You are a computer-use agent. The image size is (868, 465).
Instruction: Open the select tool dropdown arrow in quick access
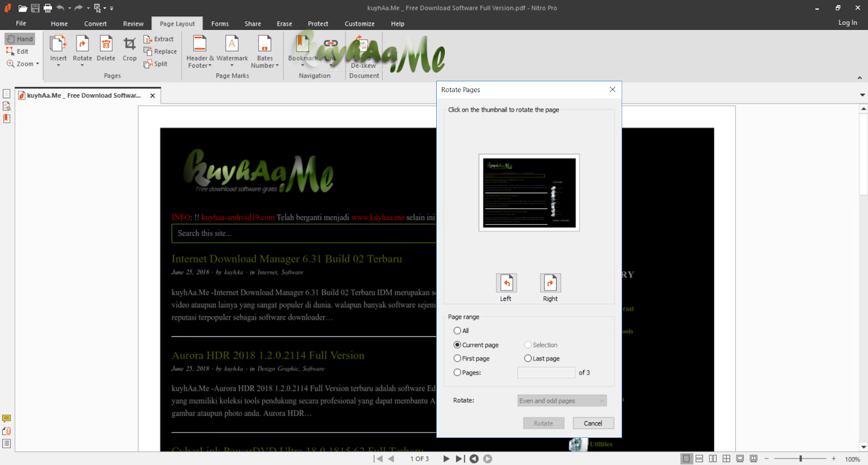pyautogui.click(x=105, y=8)
